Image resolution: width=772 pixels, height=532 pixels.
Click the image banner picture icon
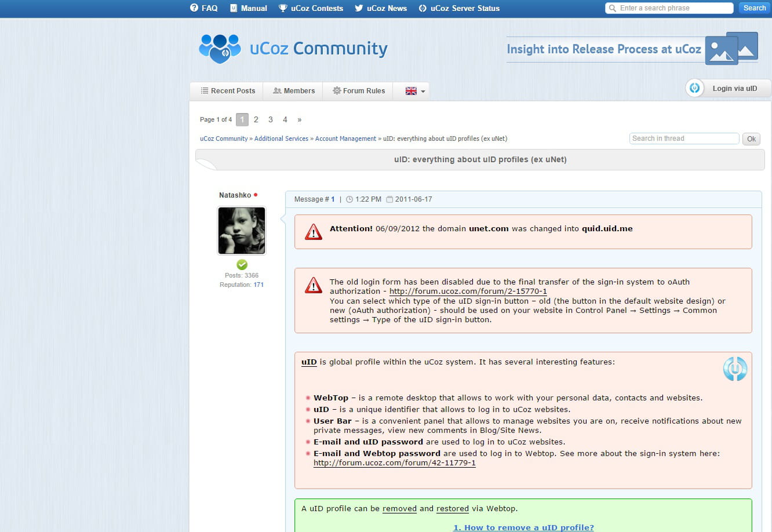tap(732, 49)
